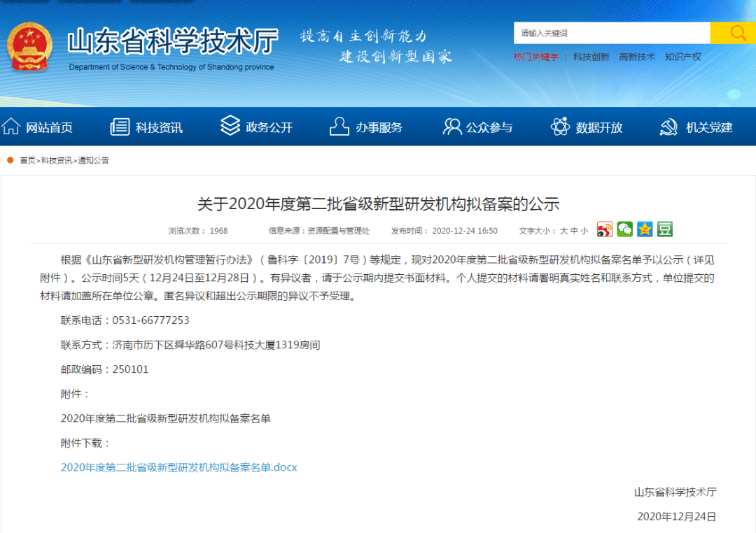This screenshot has width=756, height=533.
Task: Share article via WeChat icon
Action: [x=624, y=229]
